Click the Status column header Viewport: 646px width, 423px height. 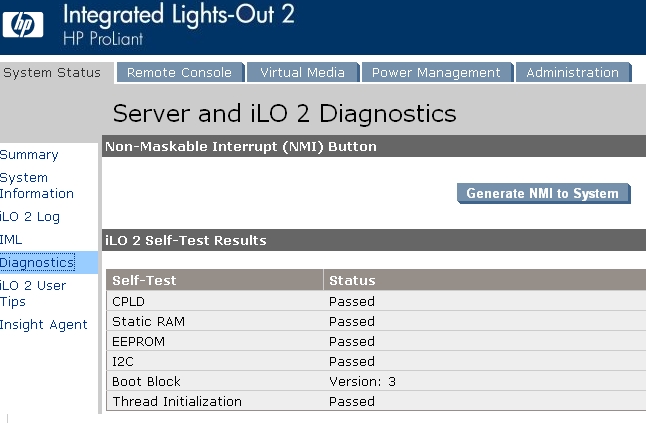pos(485,280)
